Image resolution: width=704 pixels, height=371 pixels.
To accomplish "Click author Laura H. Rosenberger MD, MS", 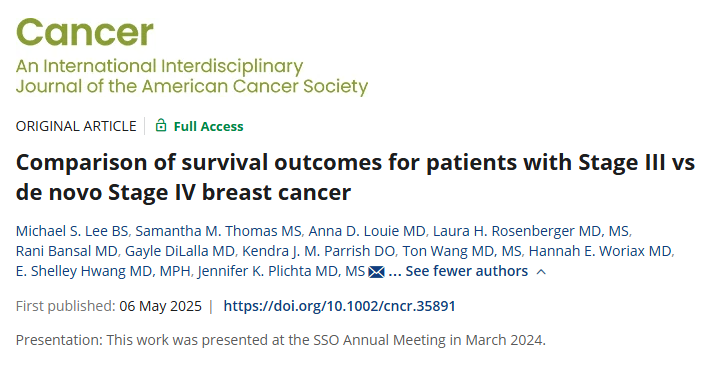I will click(x=531, y=231).
